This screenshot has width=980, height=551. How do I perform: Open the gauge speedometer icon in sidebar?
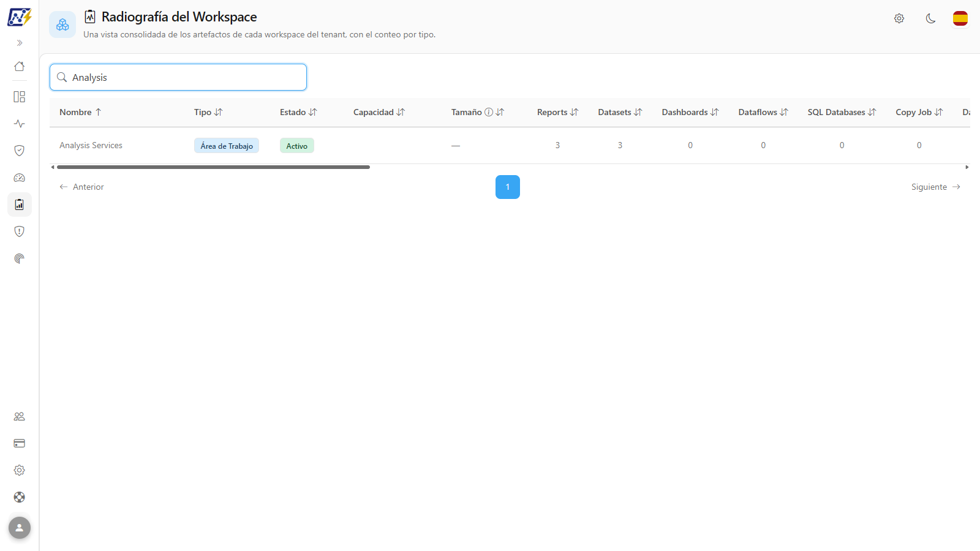[x=20, y=178]
